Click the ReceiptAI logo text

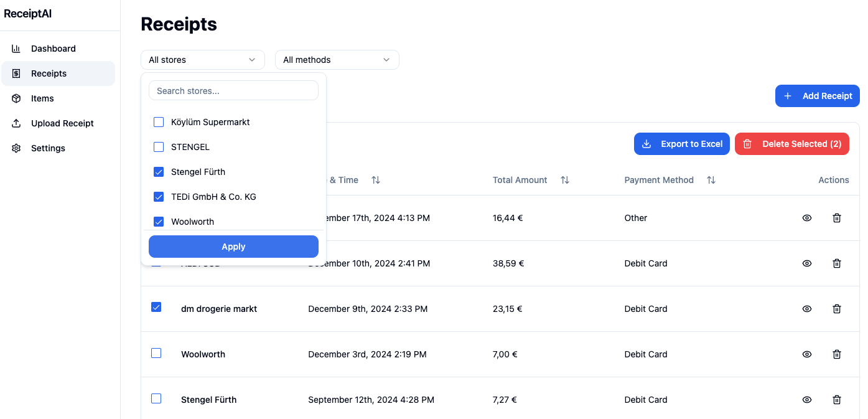28,14
